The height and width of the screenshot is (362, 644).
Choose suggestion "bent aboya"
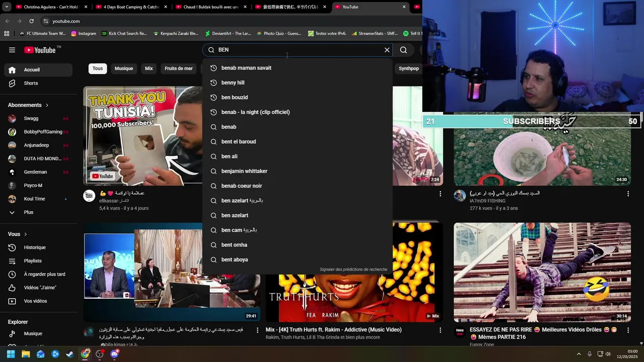click(297, 259)
